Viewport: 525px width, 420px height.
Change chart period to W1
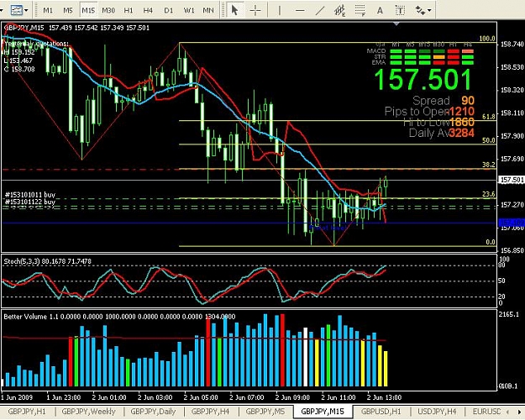point(189,10)
